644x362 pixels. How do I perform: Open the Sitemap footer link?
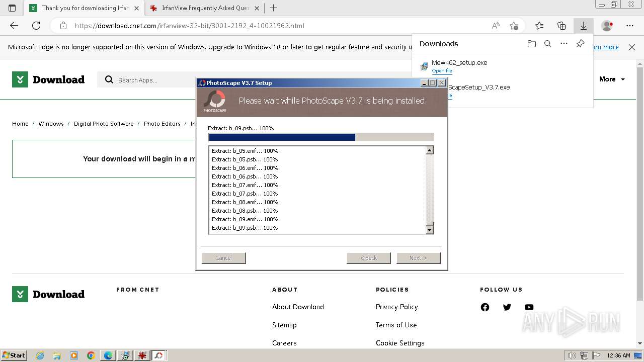pos(284,325)
